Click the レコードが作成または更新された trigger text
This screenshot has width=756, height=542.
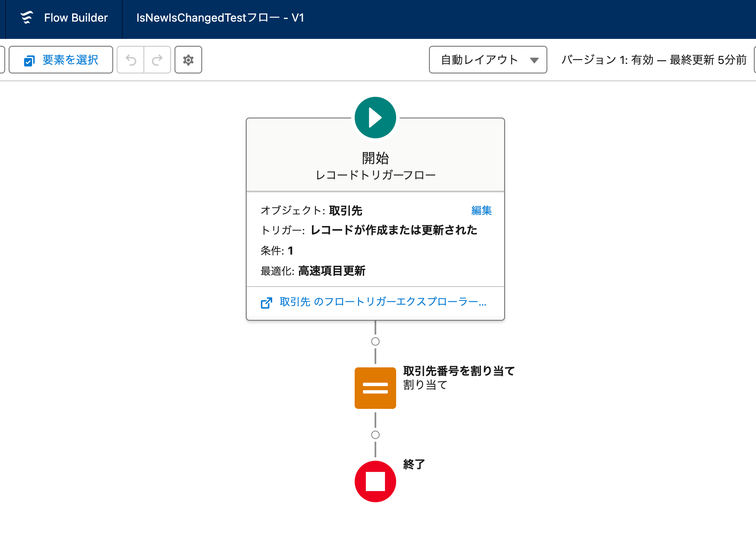coord(394,230)
